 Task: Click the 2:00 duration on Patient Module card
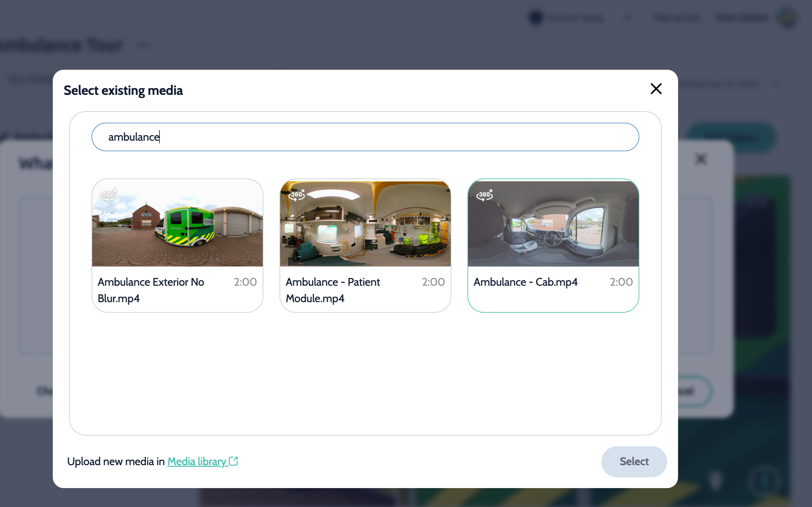433,282
